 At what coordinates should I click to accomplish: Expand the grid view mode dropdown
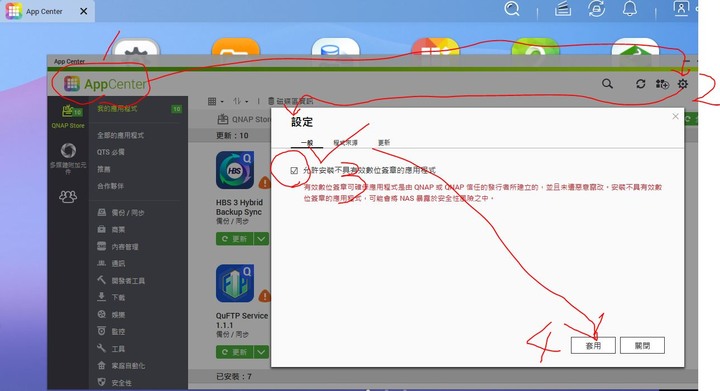pyautogui.click(x=215, y=101)
